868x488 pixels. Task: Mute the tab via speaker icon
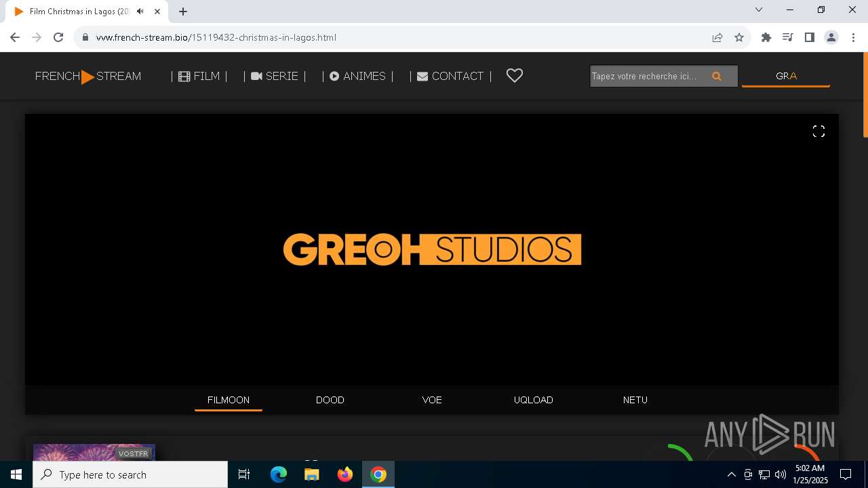(x=140, y=12)
